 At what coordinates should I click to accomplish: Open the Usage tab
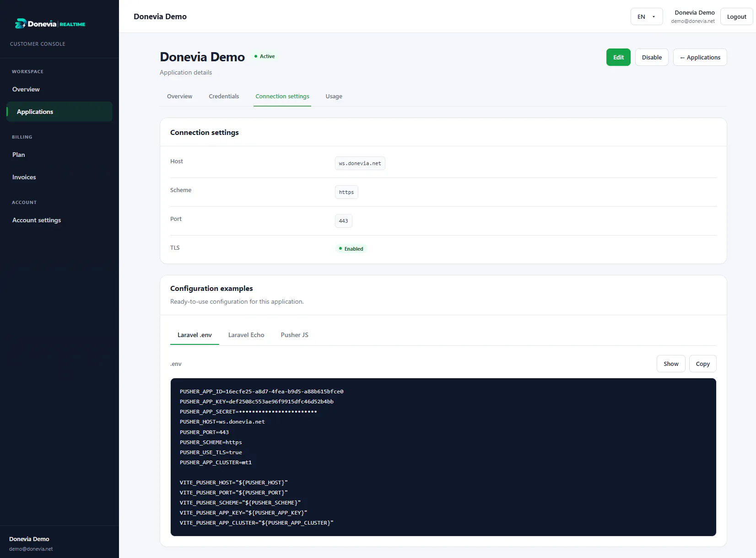pos(334,96)
